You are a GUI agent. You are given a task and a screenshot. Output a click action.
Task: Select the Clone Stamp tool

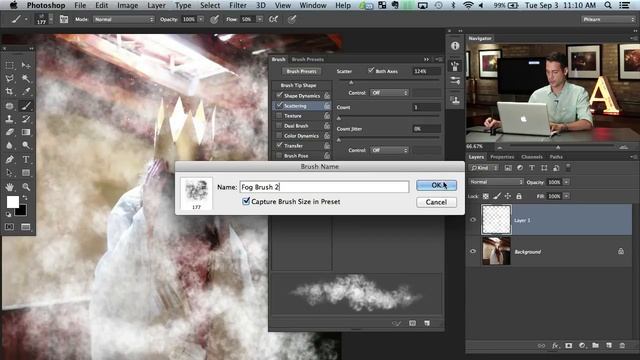coord(10,119)
